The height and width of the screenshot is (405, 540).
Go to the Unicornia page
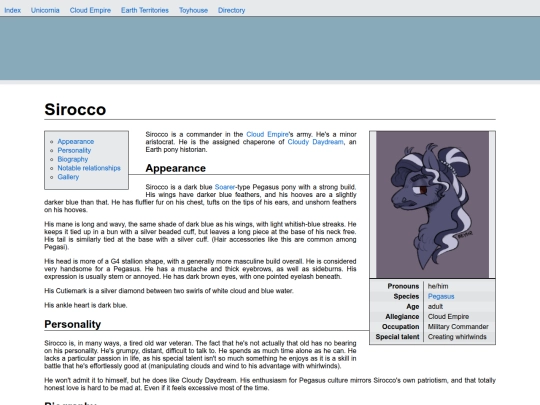pos(45,10)
